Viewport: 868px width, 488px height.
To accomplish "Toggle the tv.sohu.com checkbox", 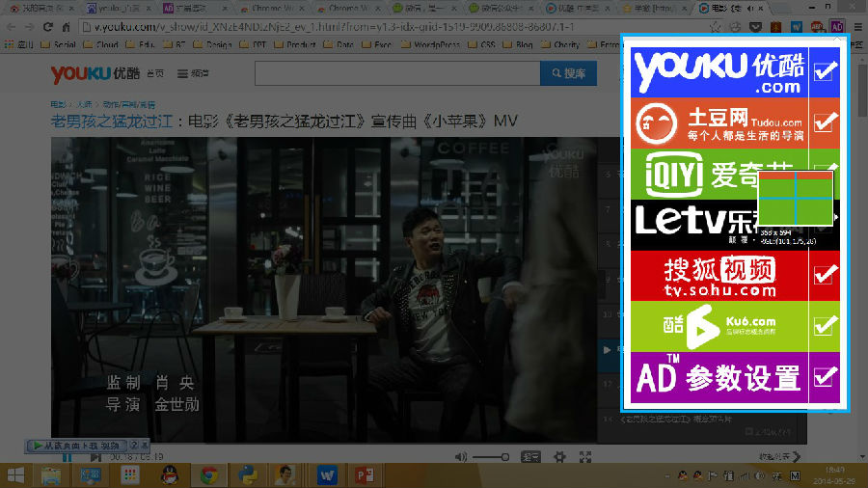I will pyautogui.click(x=825, y=274).
